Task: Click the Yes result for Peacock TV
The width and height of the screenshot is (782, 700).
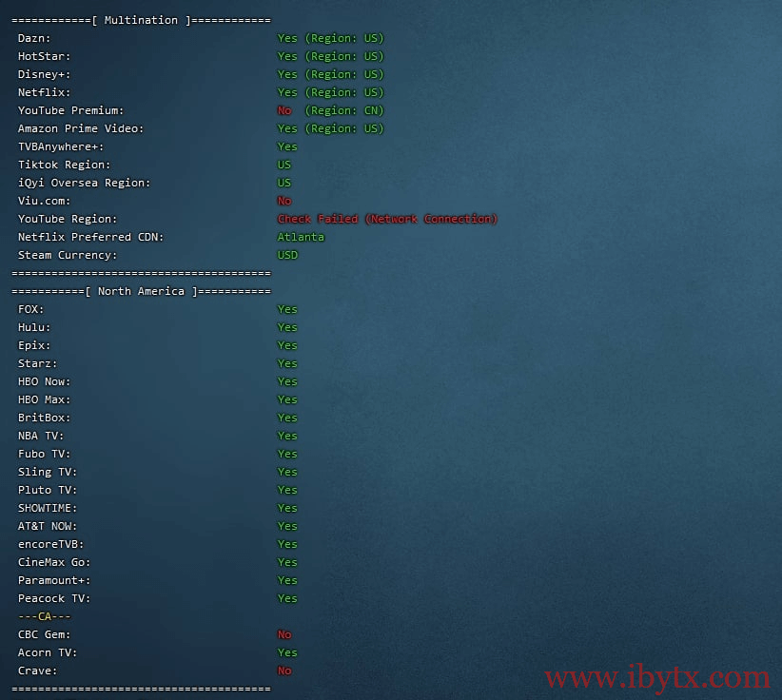Action: click(287, 598)
